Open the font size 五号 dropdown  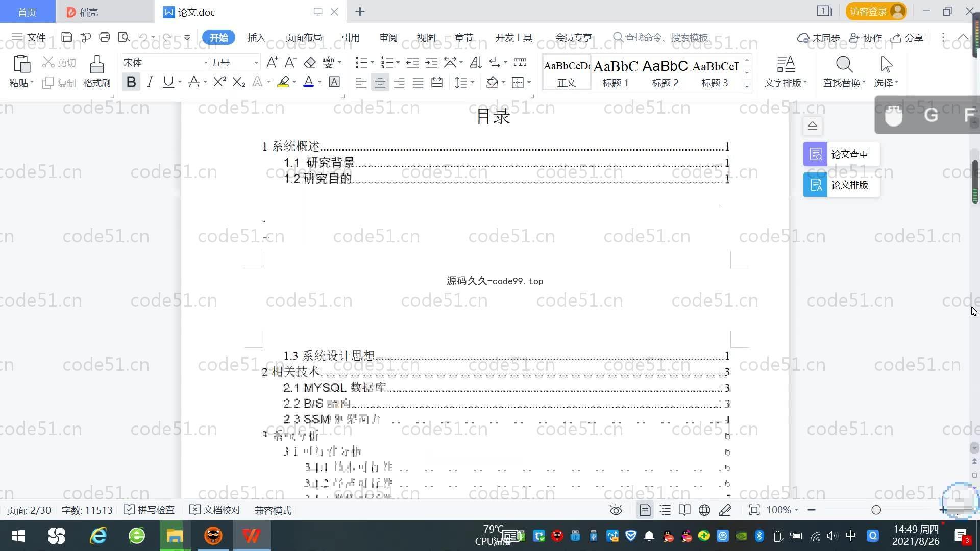coord(256,63)
